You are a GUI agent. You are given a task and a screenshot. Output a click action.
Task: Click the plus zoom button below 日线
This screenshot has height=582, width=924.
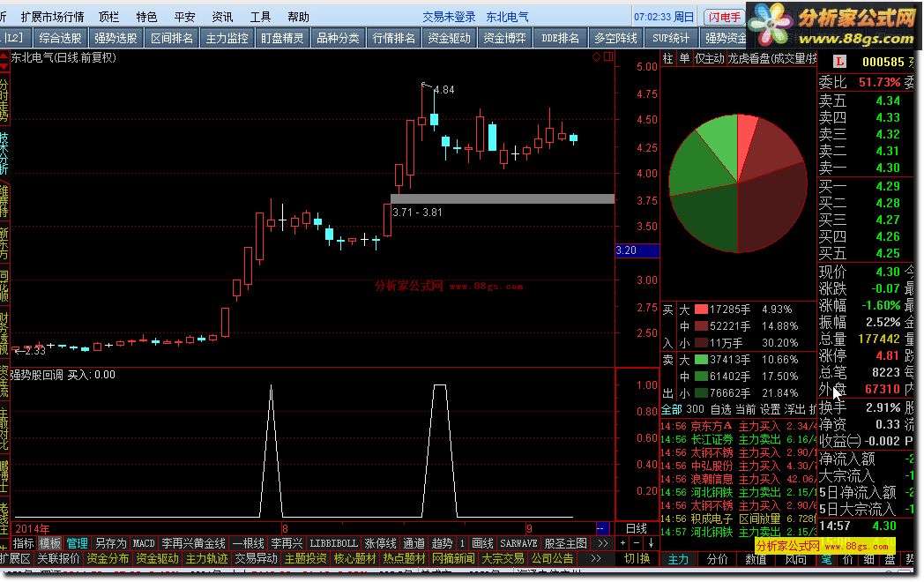(x=622, y=542)
